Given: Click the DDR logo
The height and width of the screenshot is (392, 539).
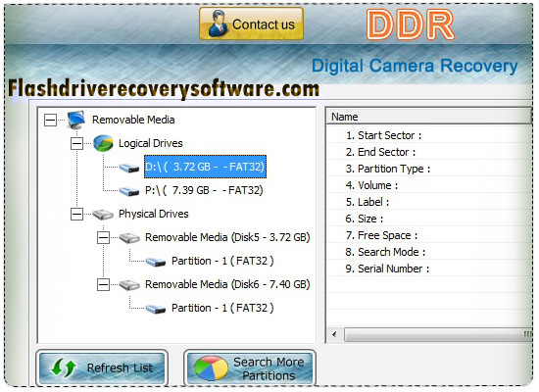Looking at the screenshot, I should tap(411, 24).
